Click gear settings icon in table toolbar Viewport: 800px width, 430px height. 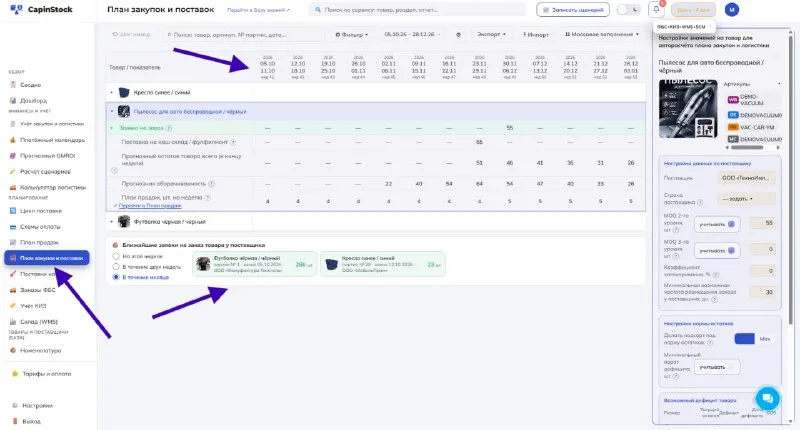coord(458,34)
